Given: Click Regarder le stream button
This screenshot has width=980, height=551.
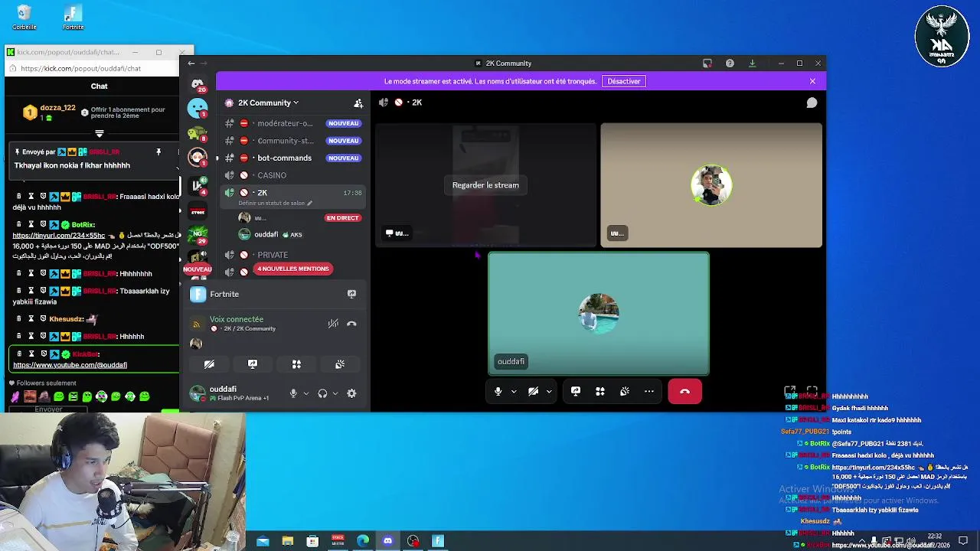Looking at the screenshot, I should [x=485, y=185].
